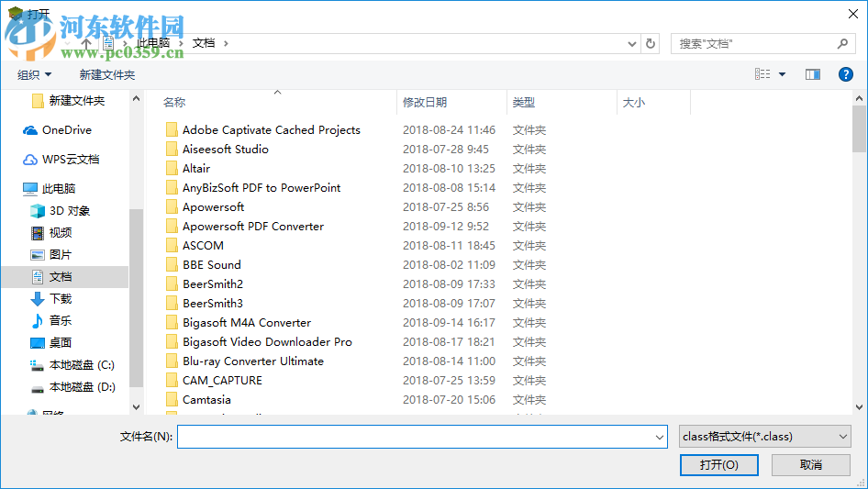Screen dimensions: 868x489
Task: Click the 图片 pictures icon
Action: pyautogui.click(x=37, y=255)
